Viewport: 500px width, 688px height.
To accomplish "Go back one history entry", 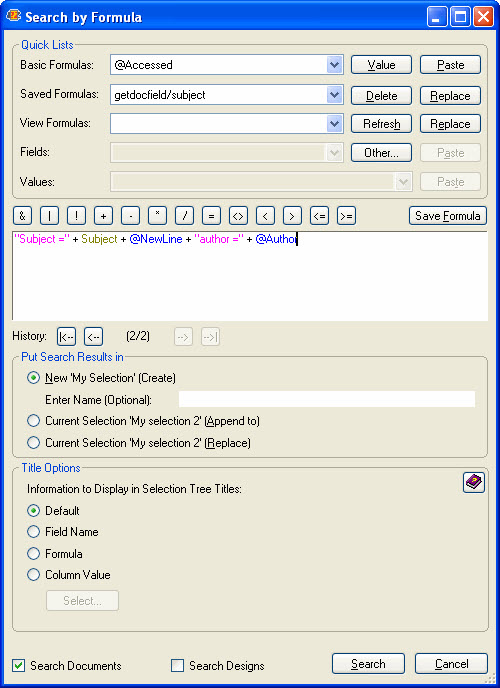I will click(93, 337).
